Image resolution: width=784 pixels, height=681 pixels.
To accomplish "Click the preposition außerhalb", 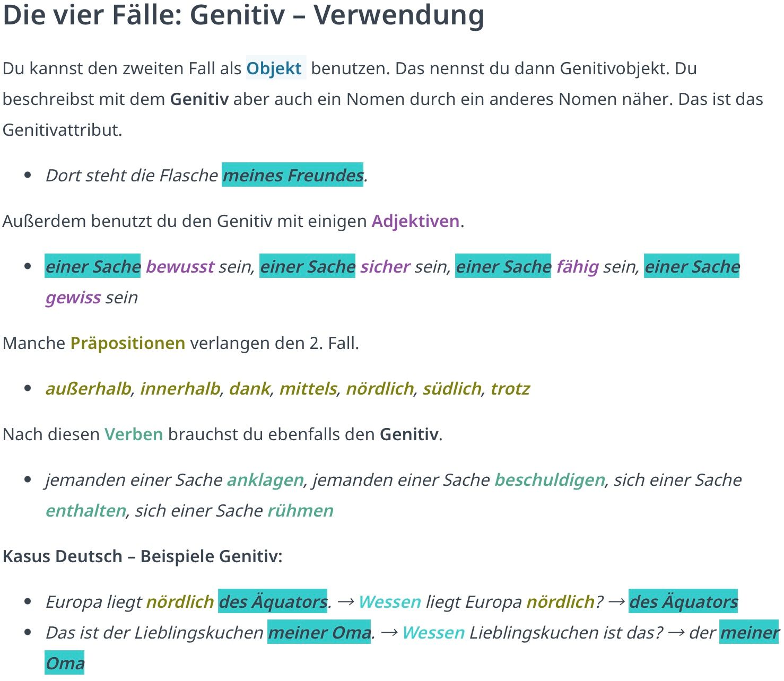I will tap(88, 388).
